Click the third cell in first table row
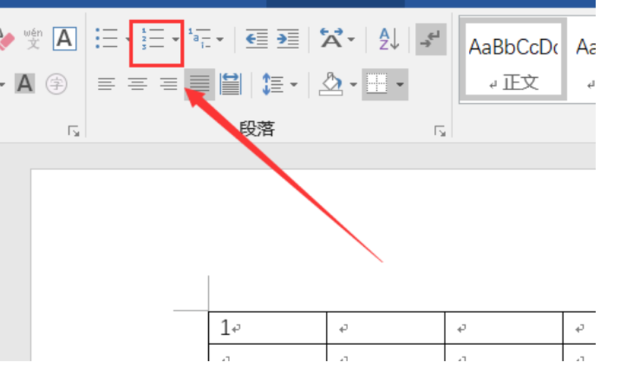Image resolution: width=620 pixels, height=375 pixels. pos(504,328)
